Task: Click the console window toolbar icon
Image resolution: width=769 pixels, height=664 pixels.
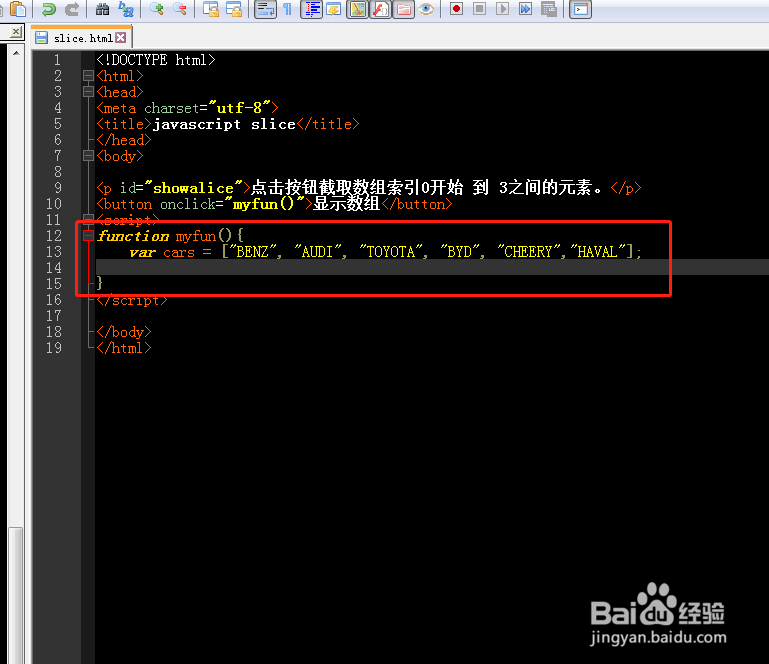Action: tap(580, 9)
